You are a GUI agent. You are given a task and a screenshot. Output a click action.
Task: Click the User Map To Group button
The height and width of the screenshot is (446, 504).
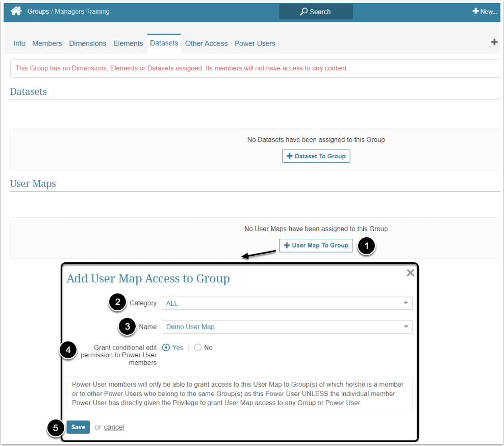316,245
